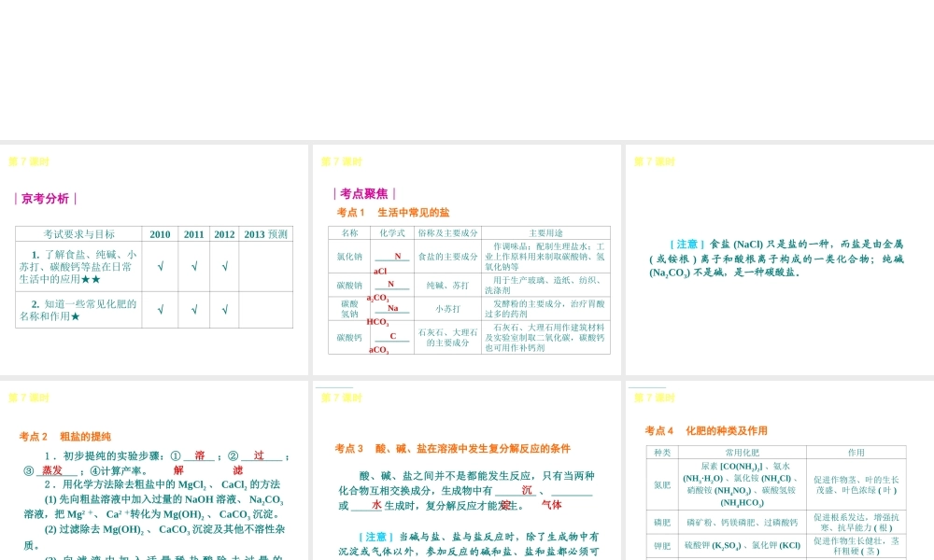
Task: Open the 食盐 (NaCl) 注意 note slide thumbnail
Action: coord(780,259)
